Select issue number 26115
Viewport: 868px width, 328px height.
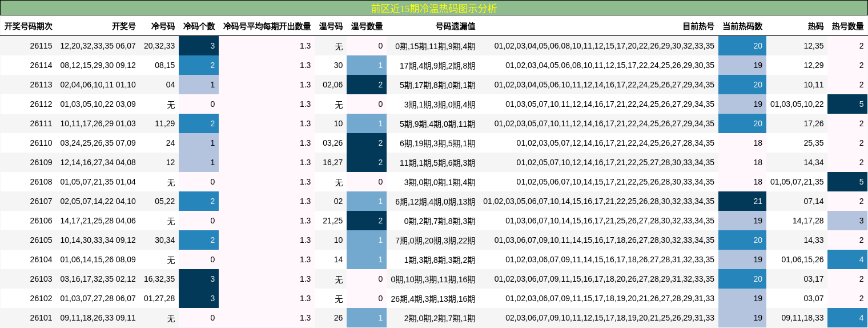click(41, 46)
